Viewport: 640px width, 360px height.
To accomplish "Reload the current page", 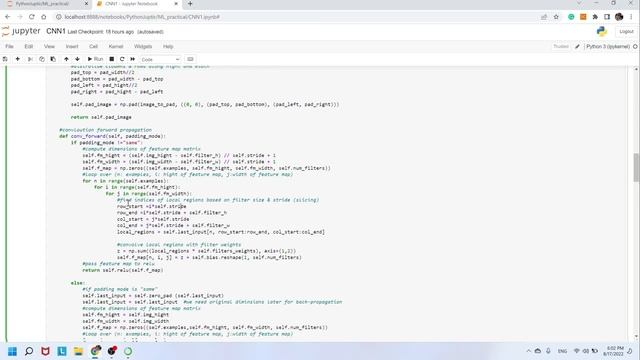I will (x=31, y=17).
